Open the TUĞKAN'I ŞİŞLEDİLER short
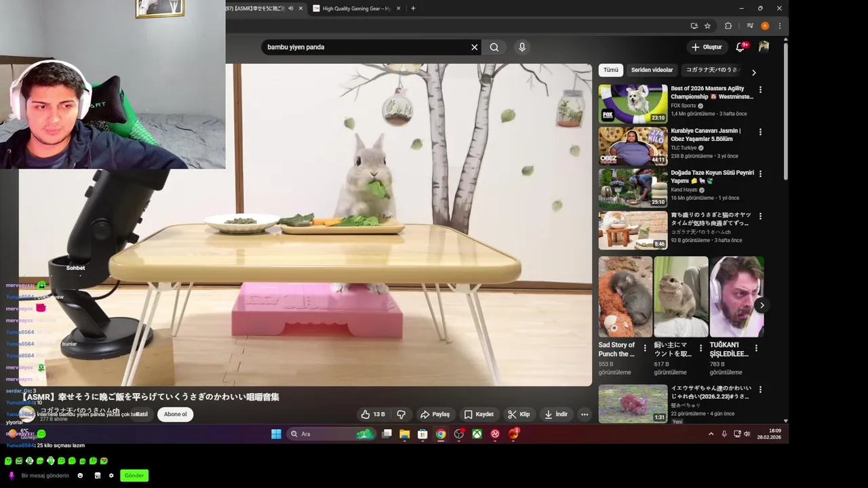Image resolution: width=868 pixels, height=488 pixels. (x=736, y=297)
